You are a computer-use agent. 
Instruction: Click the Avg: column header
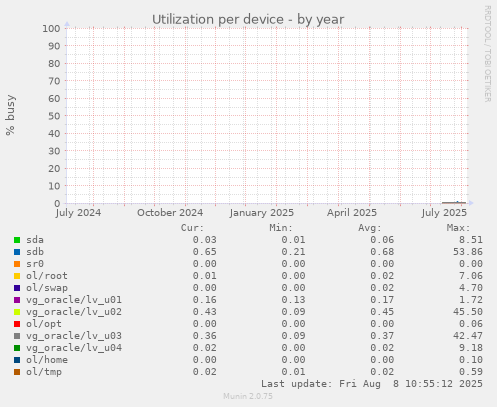point(370,228)
